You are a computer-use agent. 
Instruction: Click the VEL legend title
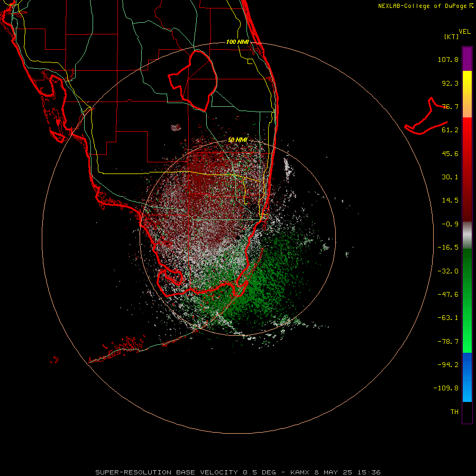coord(464,31)
